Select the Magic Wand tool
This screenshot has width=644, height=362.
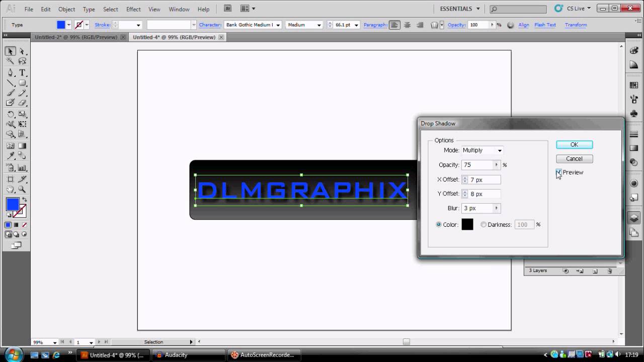(x=10, y=61)
